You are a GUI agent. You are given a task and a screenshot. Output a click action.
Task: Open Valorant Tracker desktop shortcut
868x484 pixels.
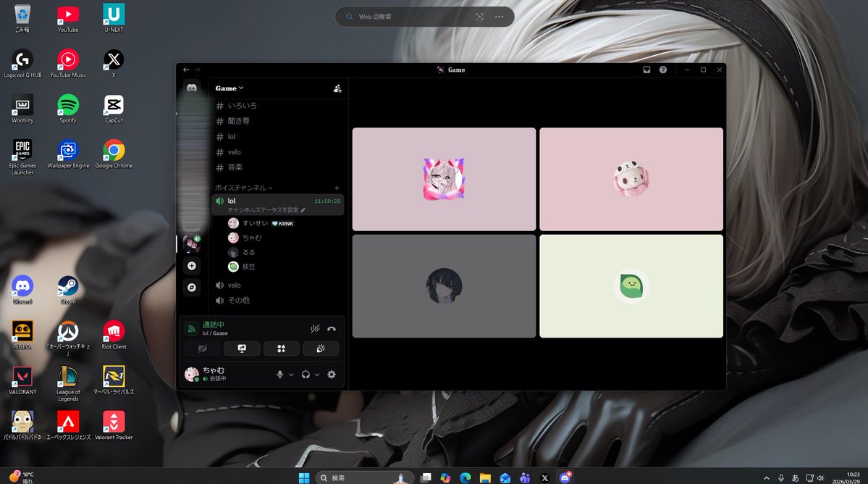tap(114, 425)
